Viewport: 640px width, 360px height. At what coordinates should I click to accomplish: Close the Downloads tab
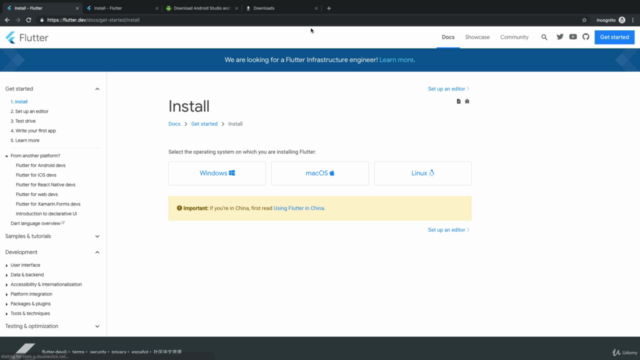pyautogui.click(x=316, y=8)
